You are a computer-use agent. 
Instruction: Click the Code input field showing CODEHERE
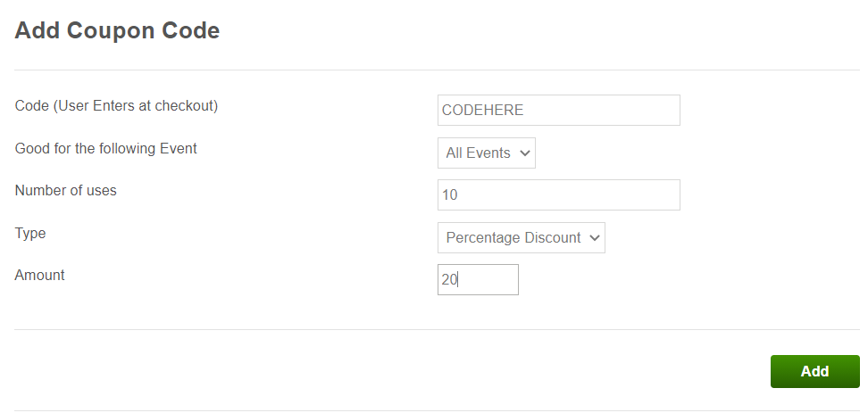click(558, 111)
